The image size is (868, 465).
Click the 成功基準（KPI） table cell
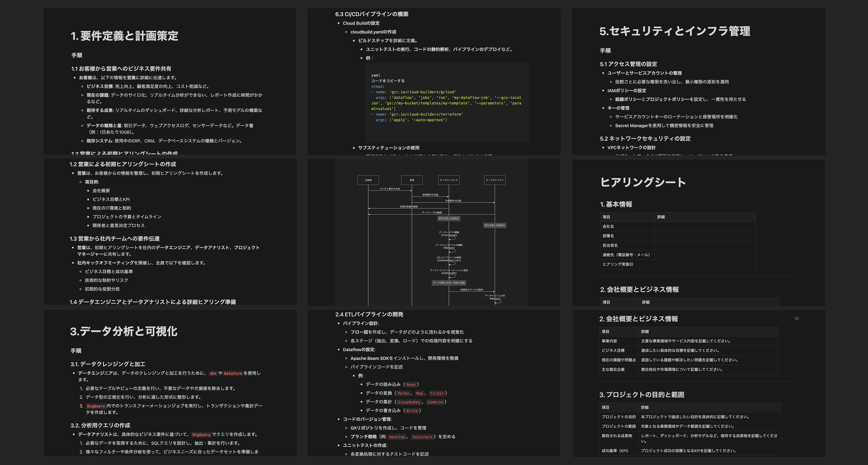[615, 451]
